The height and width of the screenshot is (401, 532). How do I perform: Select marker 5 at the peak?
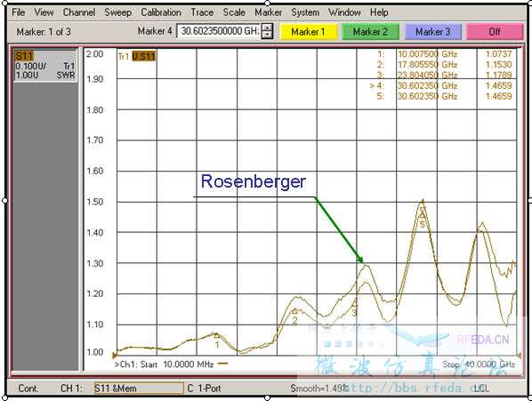click(x=423, y=214)
